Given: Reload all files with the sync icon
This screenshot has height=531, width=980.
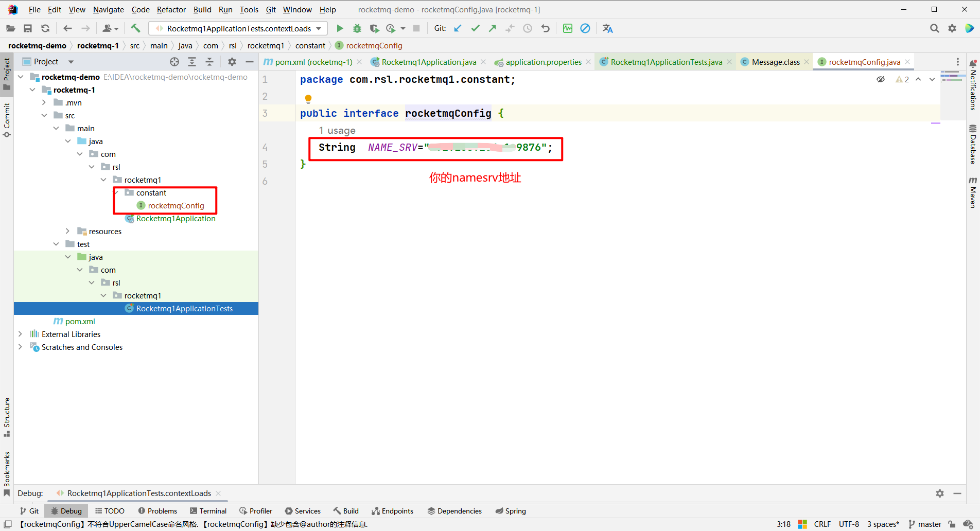Looking at the screenshot, I should click(45, 28).
